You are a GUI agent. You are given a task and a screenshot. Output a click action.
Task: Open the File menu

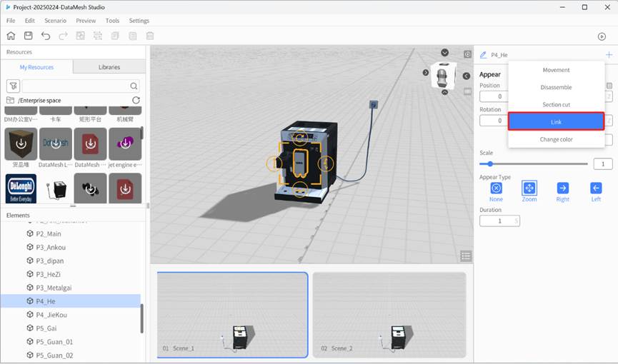(11, 21)
